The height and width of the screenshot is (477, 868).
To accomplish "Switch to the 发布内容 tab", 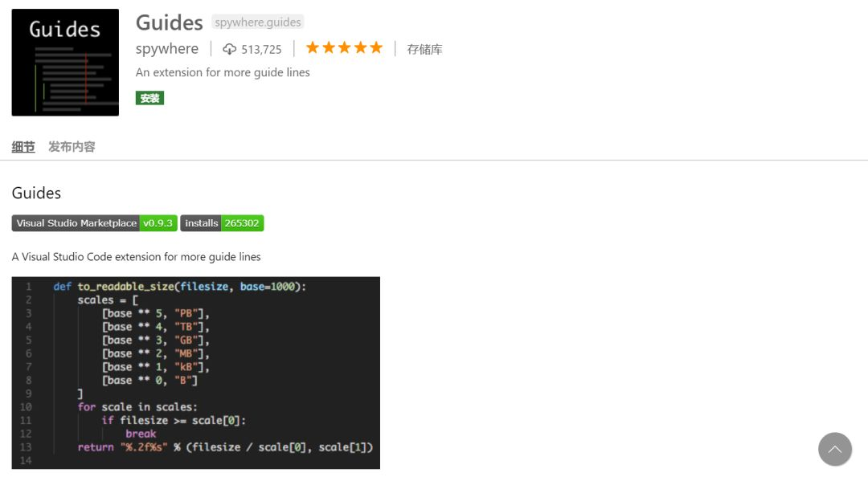I will point(72,147).
